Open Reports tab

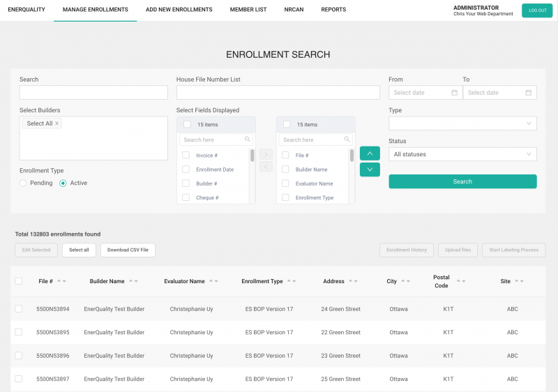(x=333, y=10)
